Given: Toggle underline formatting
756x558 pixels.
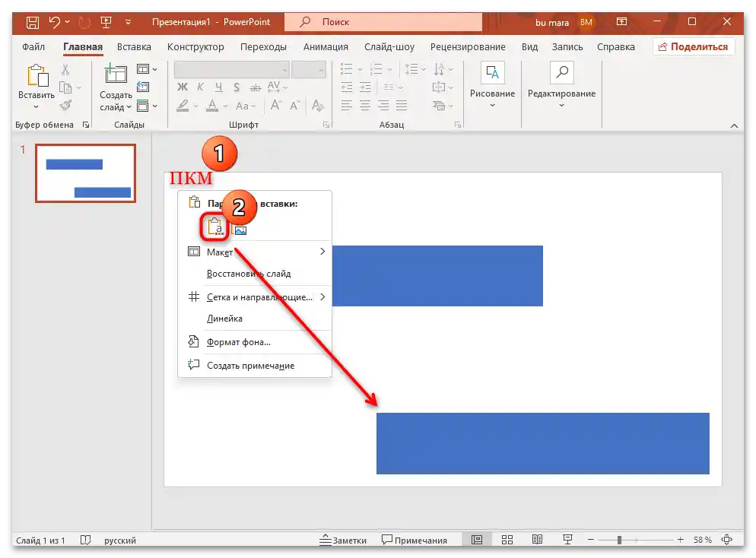Looking at the screenshot, I should pyautogui.click(x=218, y=87).
